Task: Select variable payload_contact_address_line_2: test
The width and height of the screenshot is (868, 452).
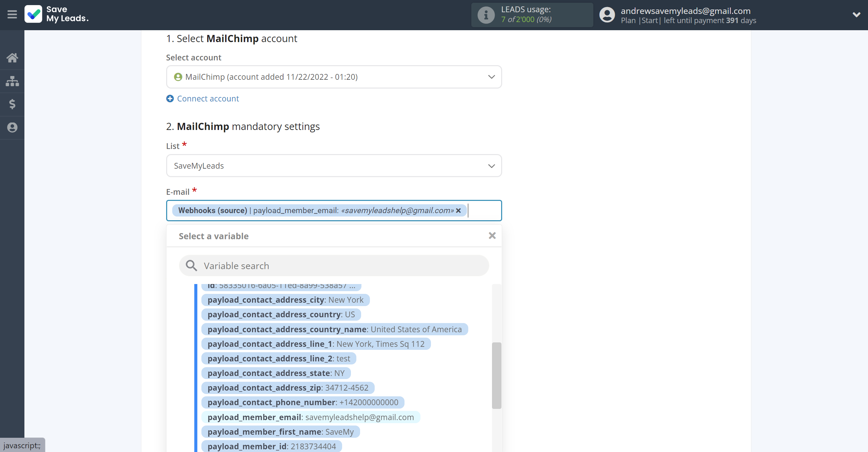Action: pos(279,359)
